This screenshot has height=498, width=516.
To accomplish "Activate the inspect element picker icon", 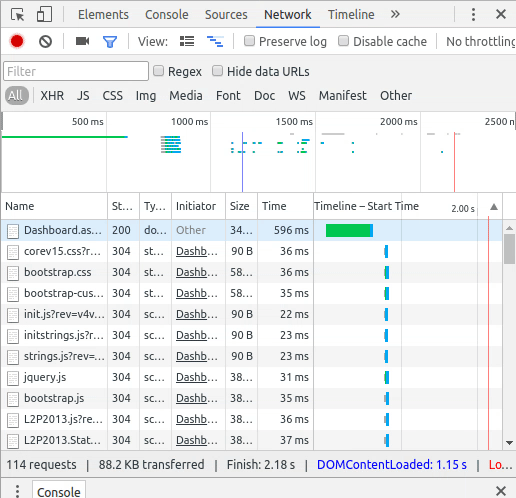I will coord(18,15).
